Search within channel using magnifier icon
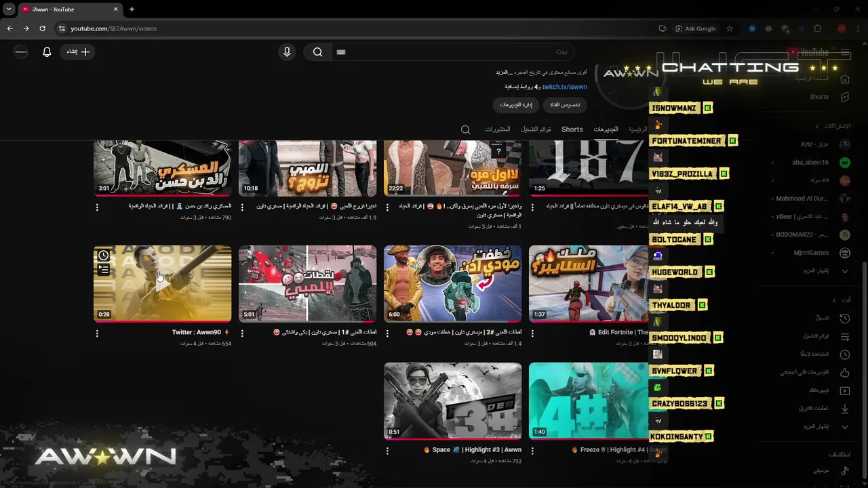The height and width of the screenshot is (488, 868). pos(465,129)
